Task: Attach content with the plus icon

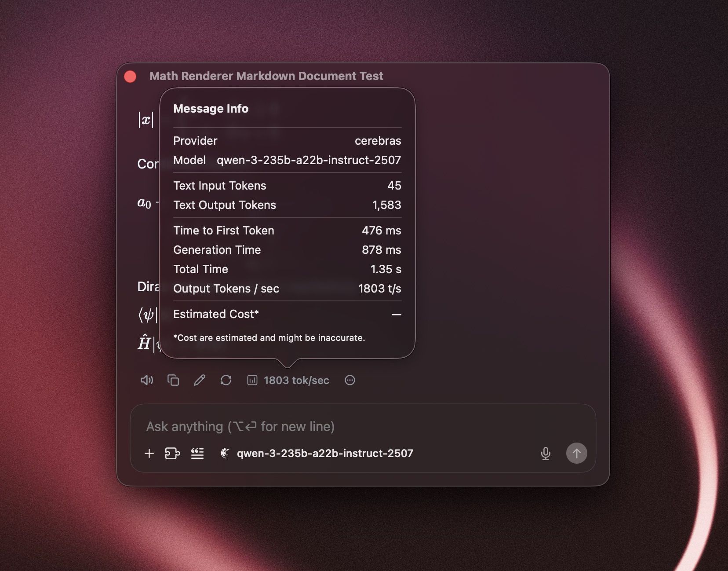Action: 149,454
